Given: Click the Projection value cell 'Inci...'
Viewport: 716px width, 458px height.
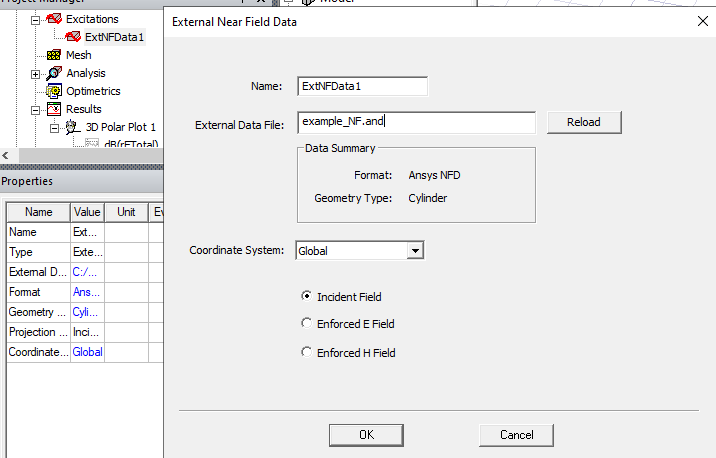Looking at the screenshot, I should pos(87,332).
